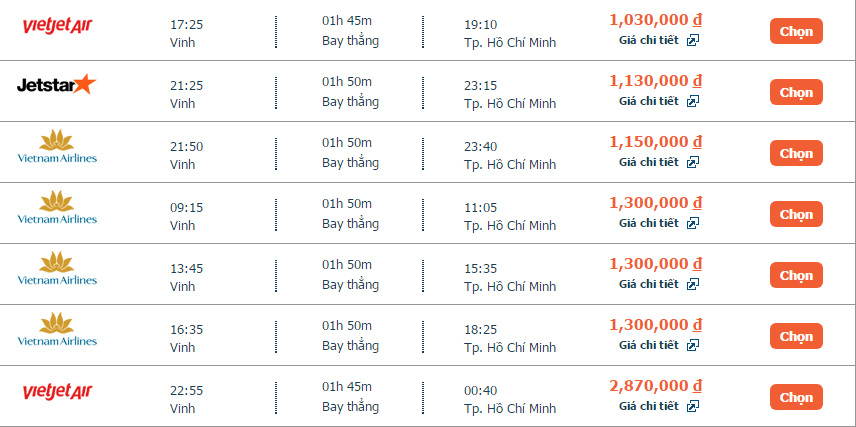Open price detail popup icon for 1,130,000 fare
The height and width of the screenshot is (427, 856).
point(692,101)
